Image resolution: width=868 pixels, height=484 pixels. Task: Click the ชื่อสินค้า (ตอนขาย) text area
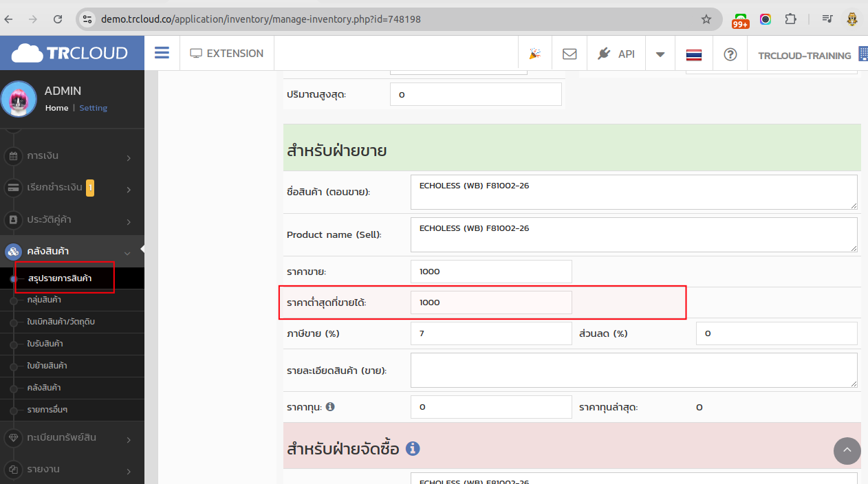634,192
